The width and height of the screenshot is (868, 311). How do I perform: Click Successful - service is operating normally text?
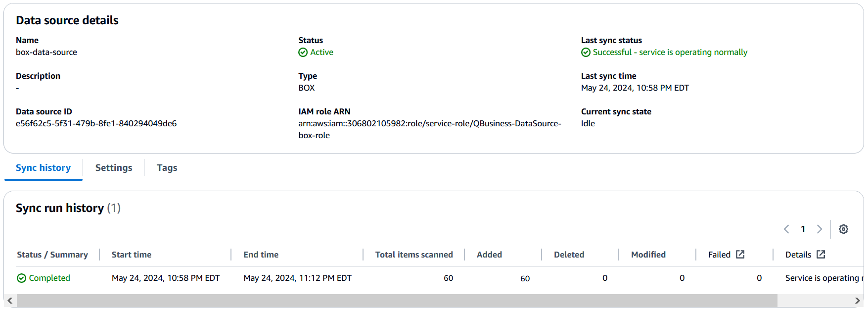click(x=670, y=52)
